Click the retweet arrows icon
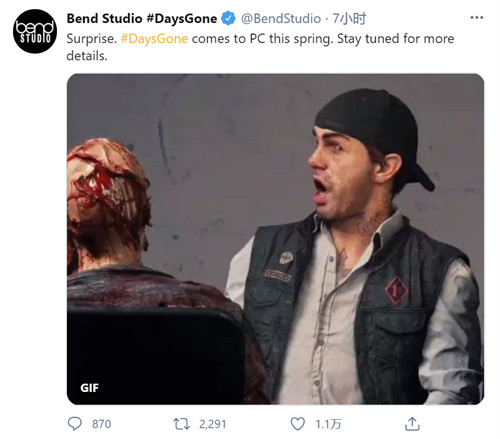This screenshot has width=500, height=439. pos(181,424)
